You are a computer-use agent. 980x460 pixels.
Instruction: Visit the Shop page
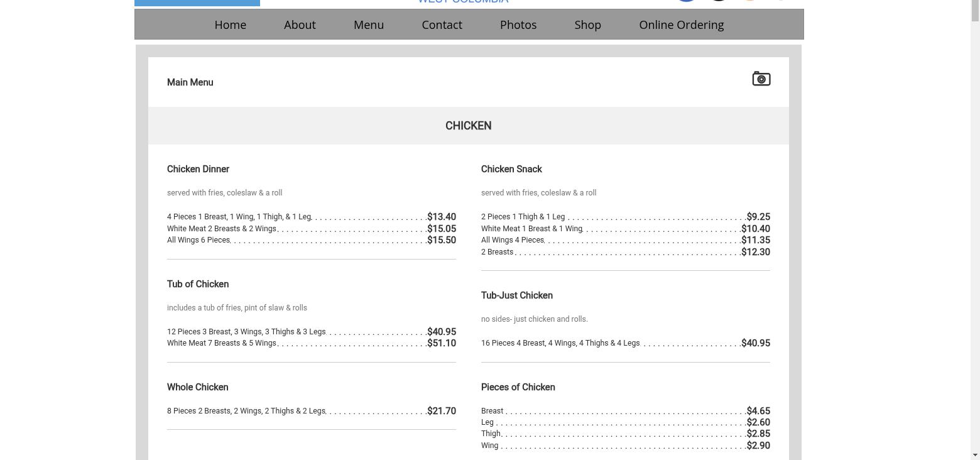[x=587, y=25]
